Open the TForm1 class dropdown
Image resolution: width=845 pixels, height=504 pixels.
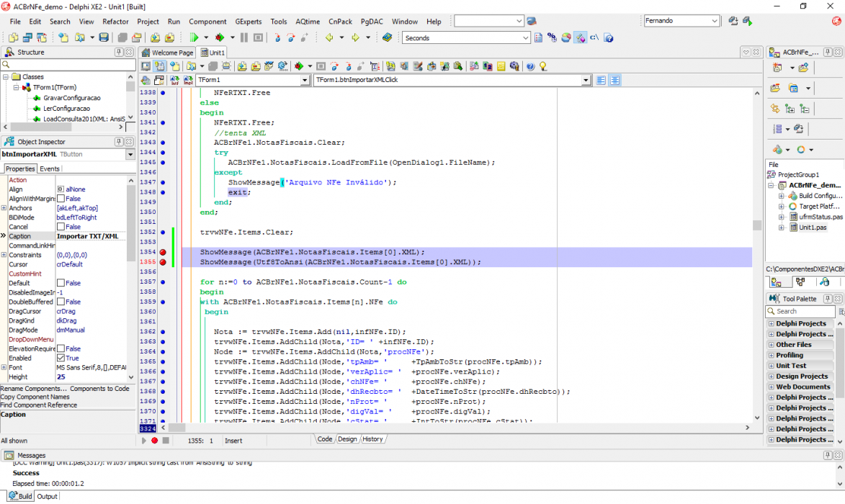tap(305, 80)
